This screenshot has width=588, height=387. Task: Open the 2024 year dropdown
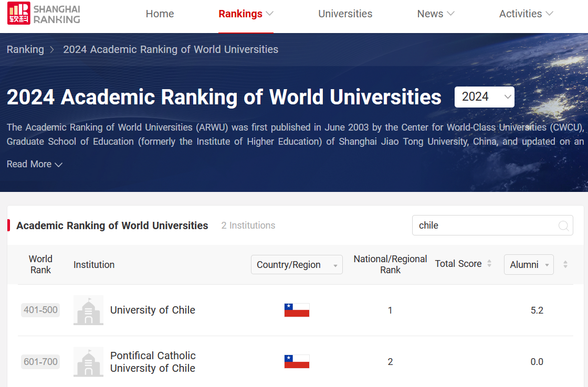pyautogui.click(x=484, y=97)
